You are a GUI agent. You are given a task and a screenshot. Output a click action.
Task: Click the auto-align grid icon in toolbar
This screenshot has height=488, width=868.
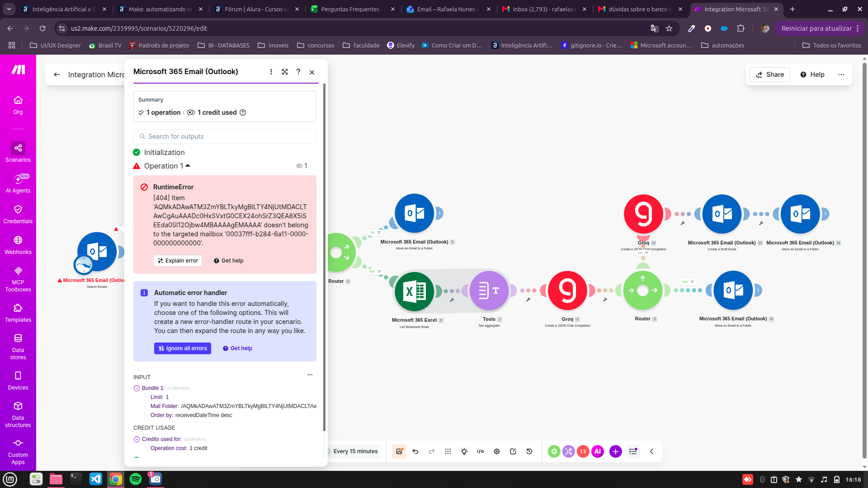pyautogui.click(x=448, y=451)
